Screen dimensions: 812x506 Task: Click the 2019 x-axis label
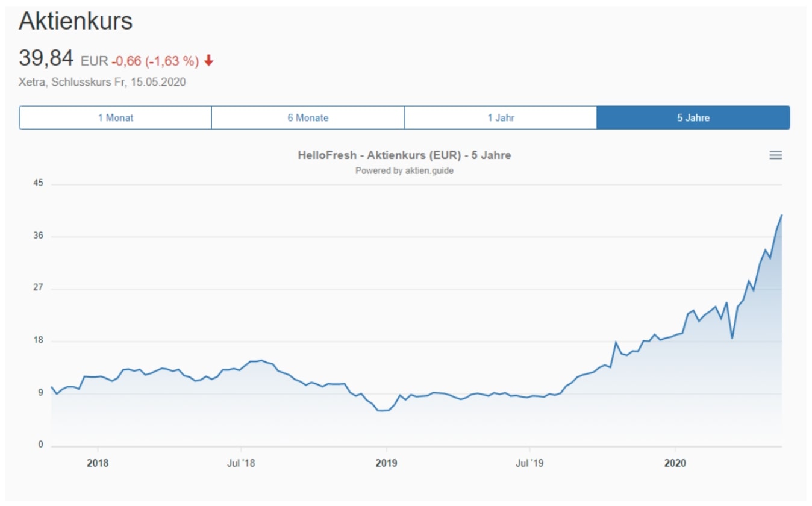click(386, 464)
